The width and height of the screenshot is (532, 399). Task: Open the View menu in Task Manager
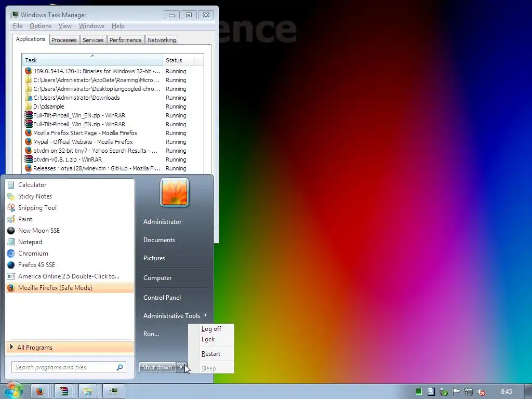pyautogui.click(x=65, y=26)
